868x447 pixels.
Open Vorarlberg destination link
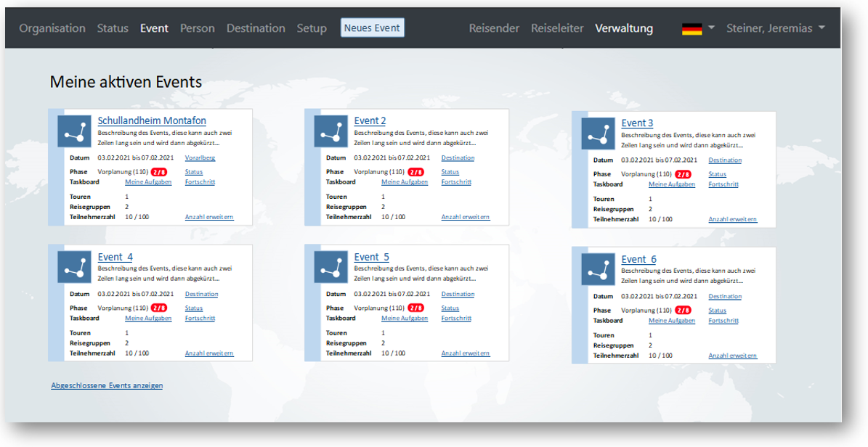[x=200, y=158]
